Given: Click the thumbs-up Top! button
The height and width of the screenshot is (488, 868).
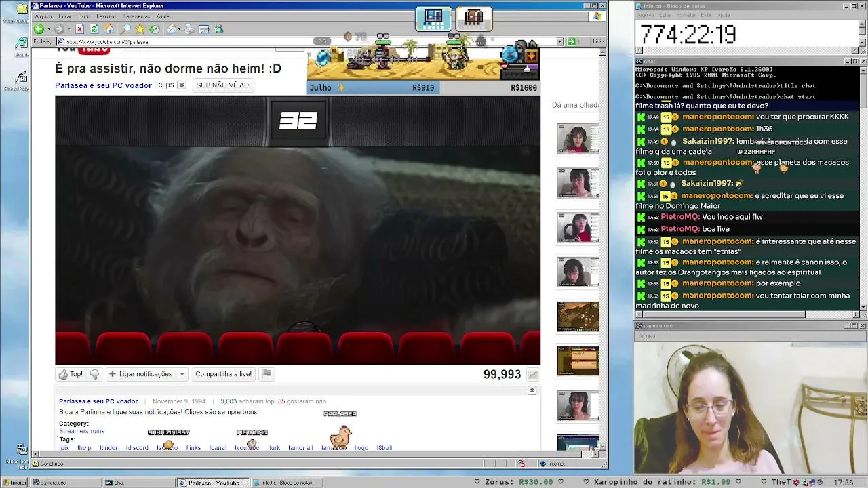Looking at the screenshot, I should pos(71,374).
